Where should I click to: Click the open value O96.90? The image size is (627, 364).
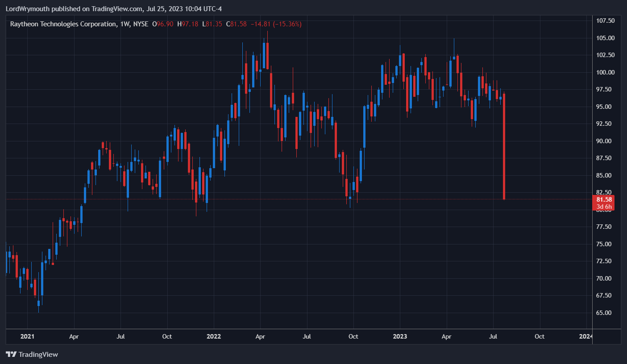(x=163, y=24)
